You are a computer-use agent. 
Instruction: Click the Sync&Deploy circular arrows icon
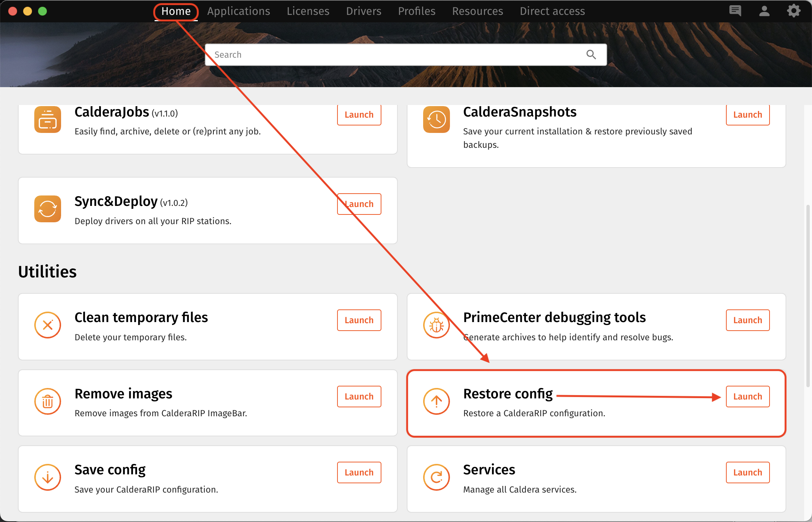point(48,209)
